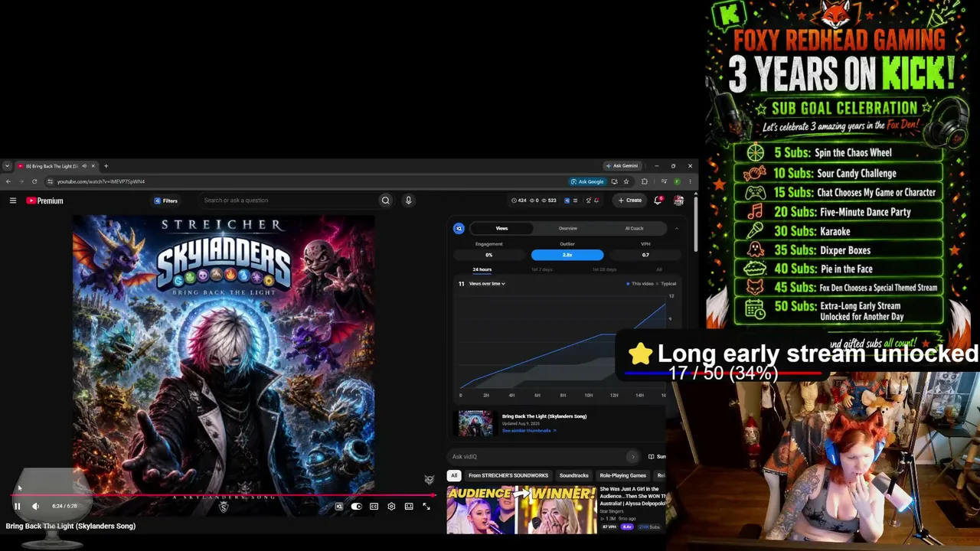Select the All filter chip
Screen dimensions: 980x551
(x=454, y=475)
